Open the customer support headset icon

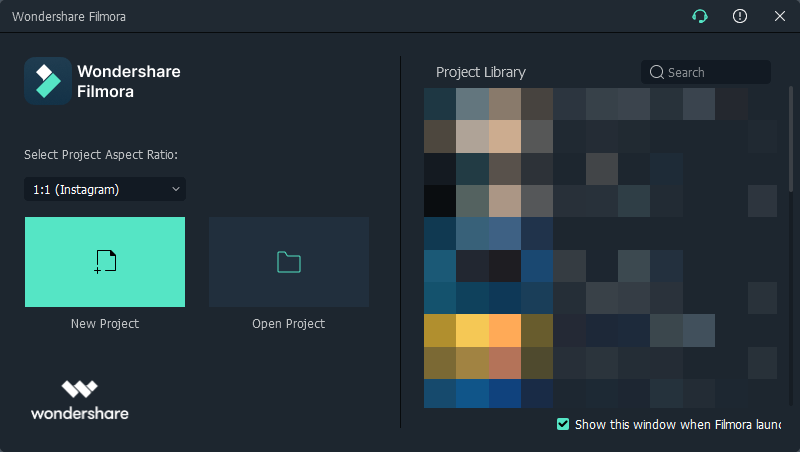coord(700,16)
